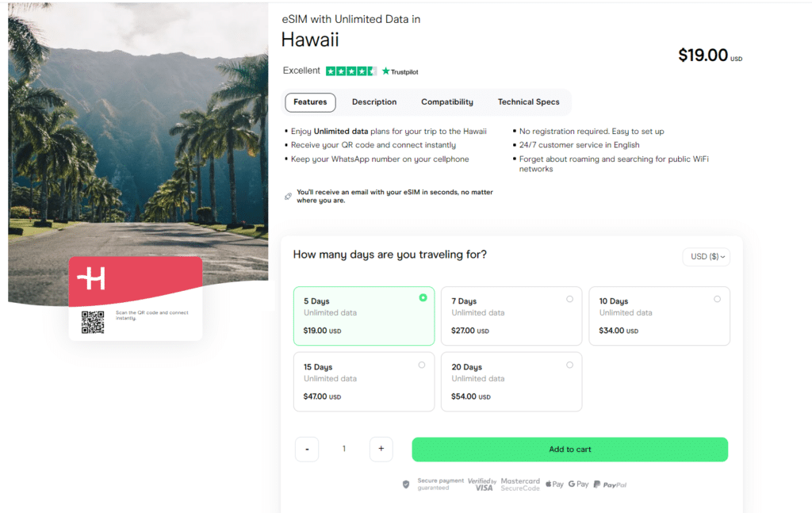
Task: Click the PayPal payment icon
Action: pos(609,483)
